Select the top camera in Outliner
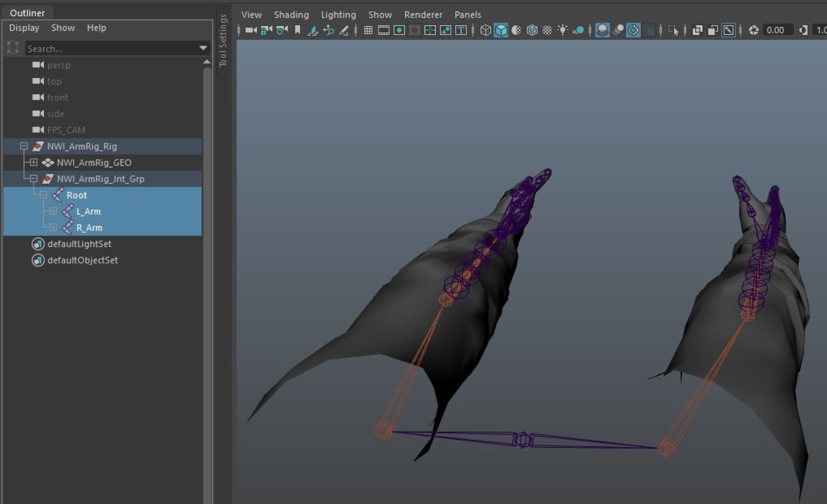This screenshot has height=504, width=827. coord(54,81)
